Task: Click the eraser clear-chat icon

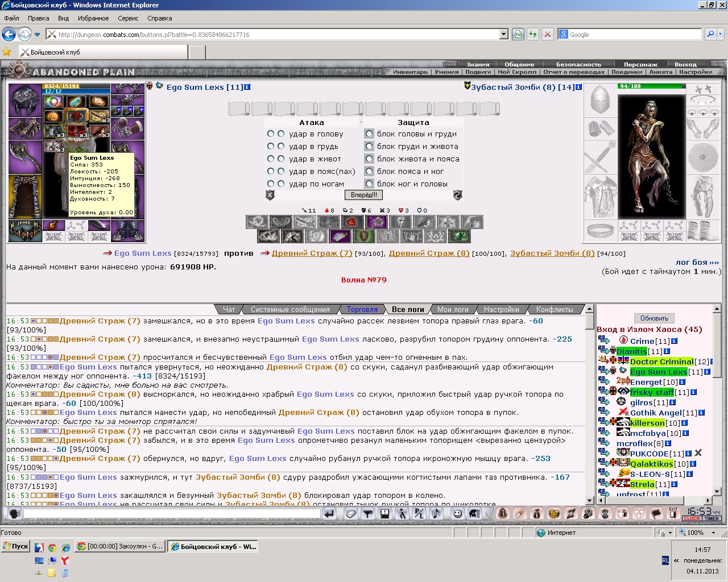Action: coord(351,514)
